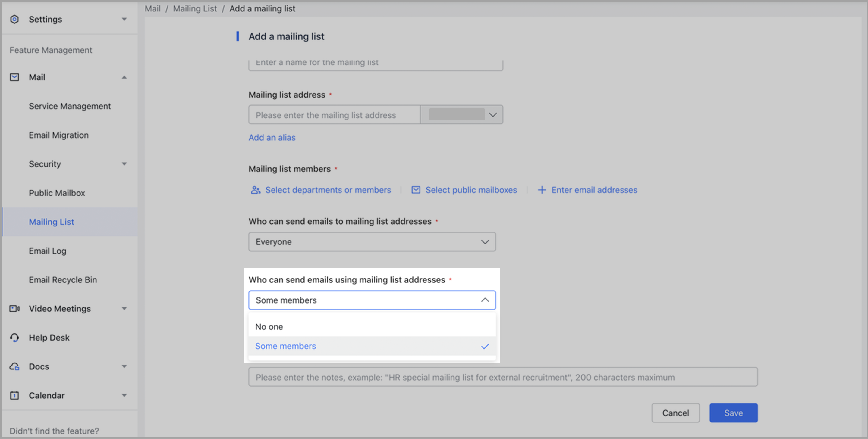Click Select public mailboxes link
Screen dimensions: 868x439
click(x=471, y=190)
